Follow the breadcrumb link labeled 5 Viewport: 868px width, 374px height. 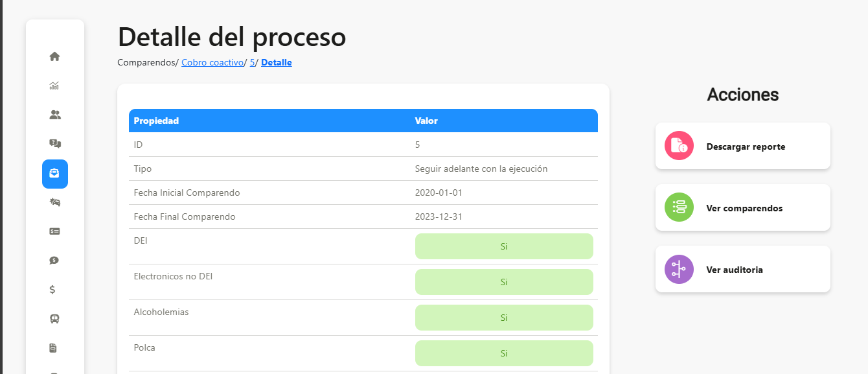[252, 63]
